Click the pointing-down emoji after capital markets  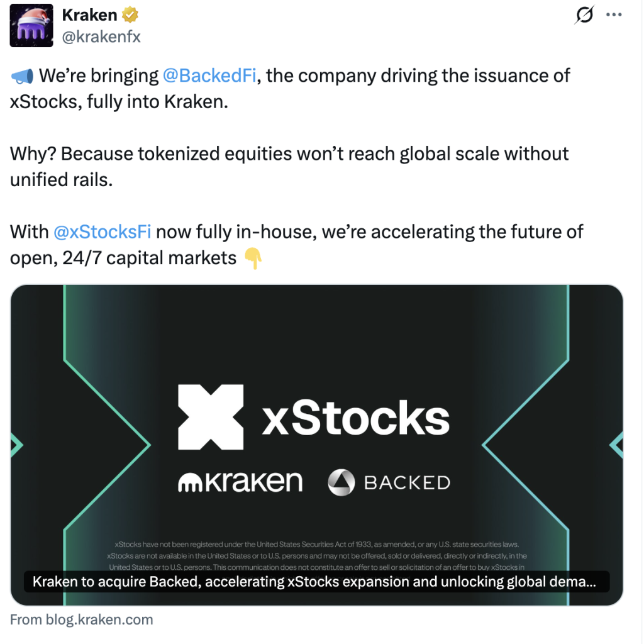tap(255, 257)
